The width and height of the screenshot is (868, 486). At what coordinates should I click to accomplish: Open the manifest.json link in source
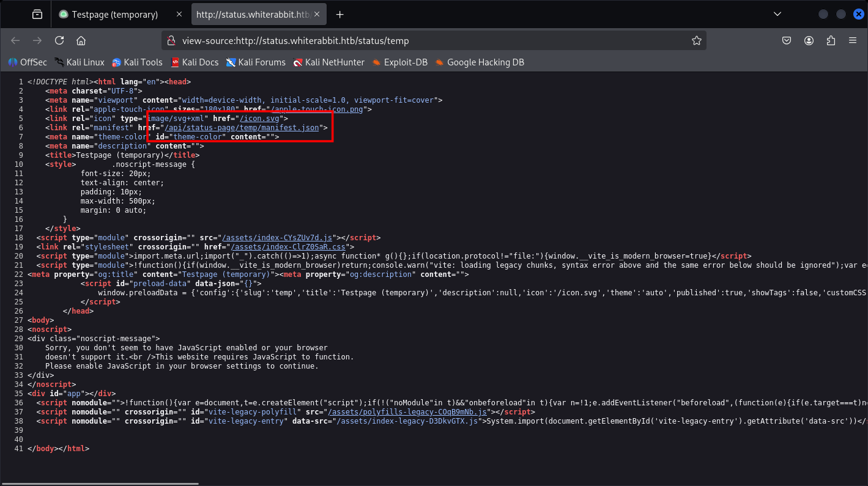click(x=242, y=128)
